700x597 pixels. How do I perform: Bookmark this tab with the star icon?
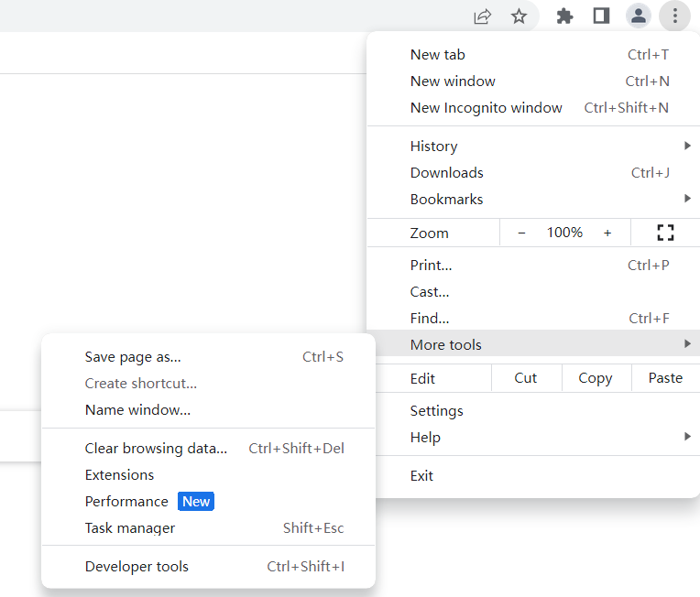point(519,16)
